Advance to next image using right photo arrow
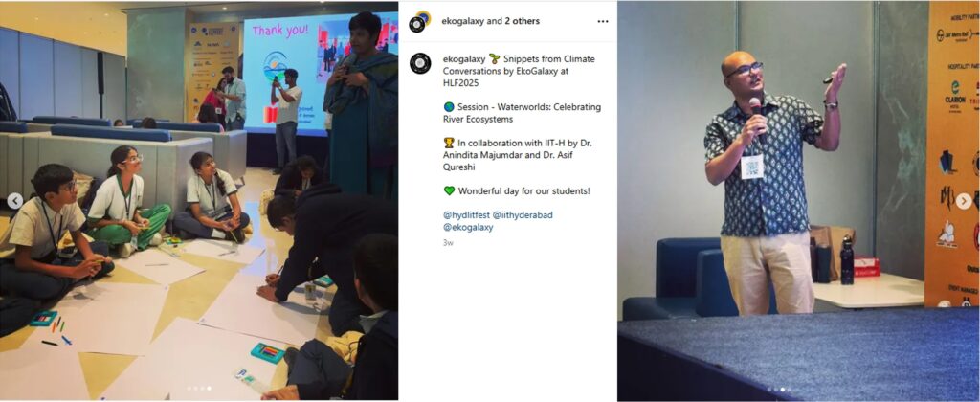The image size is (980, 402). [x=964, y=201]
